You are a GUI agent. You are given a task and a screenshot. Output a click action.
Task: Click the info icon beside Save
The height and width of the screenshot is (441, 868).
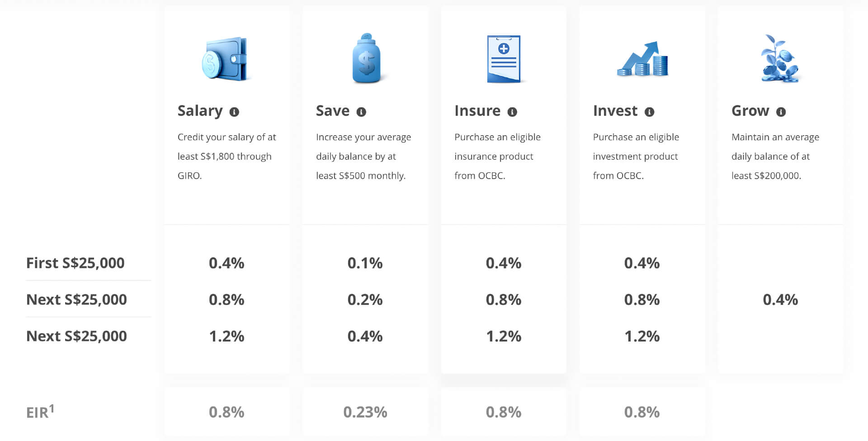pyautogui.click(x=361, y=112)
